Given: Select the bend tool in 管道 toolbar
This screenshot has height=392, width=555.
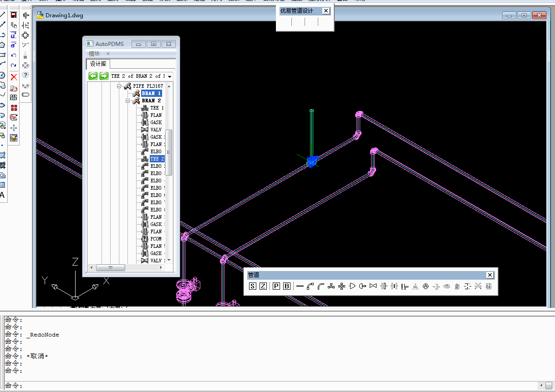Looking at the screenshot, I should (x=321, y=286).
